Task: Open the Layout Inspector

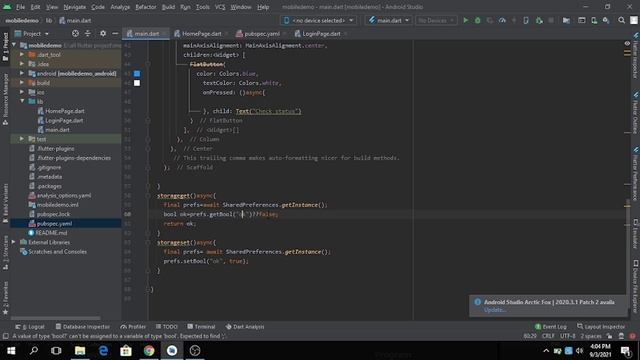Action: 601,327
